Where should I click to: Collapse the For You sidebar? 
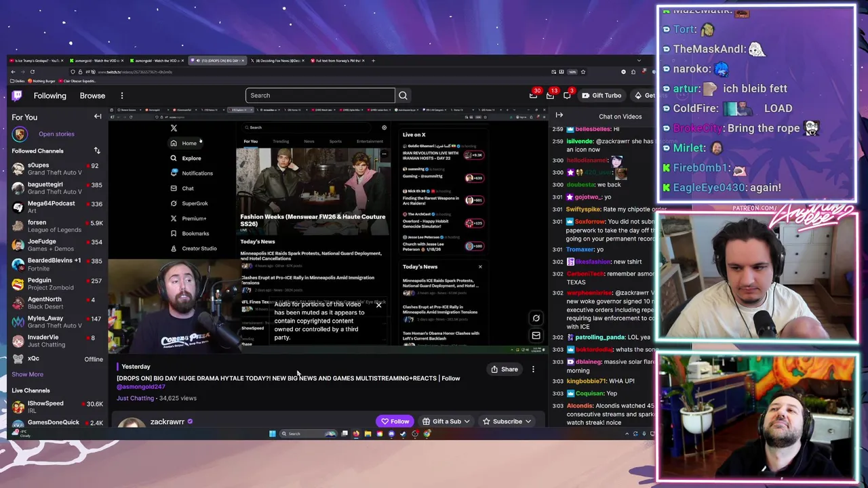(98, 117)
